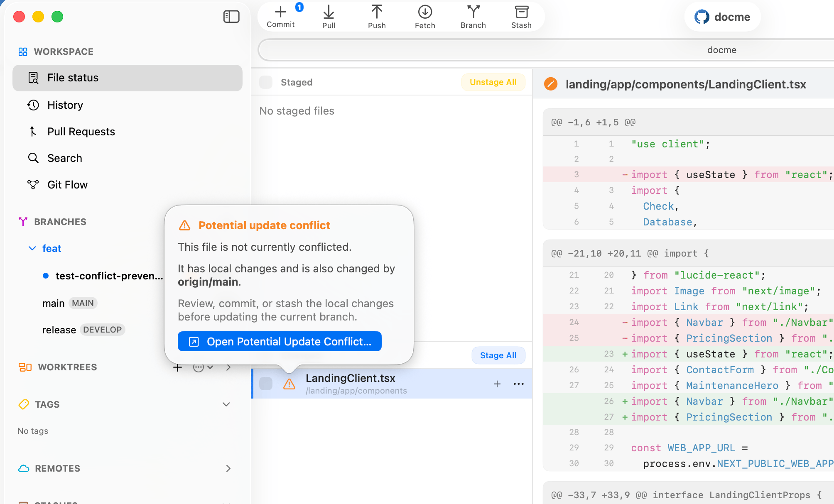Click the MAIN tag badge
834x504 pixels.
pyautogui.click(x=83, y=303)
